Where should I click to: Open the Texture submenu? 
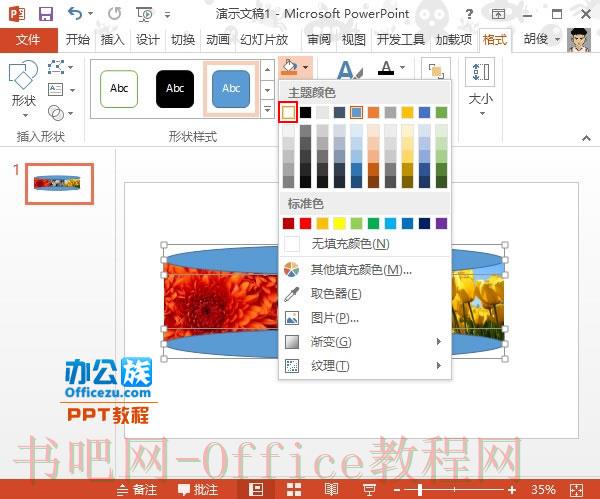tap(365, 366)
